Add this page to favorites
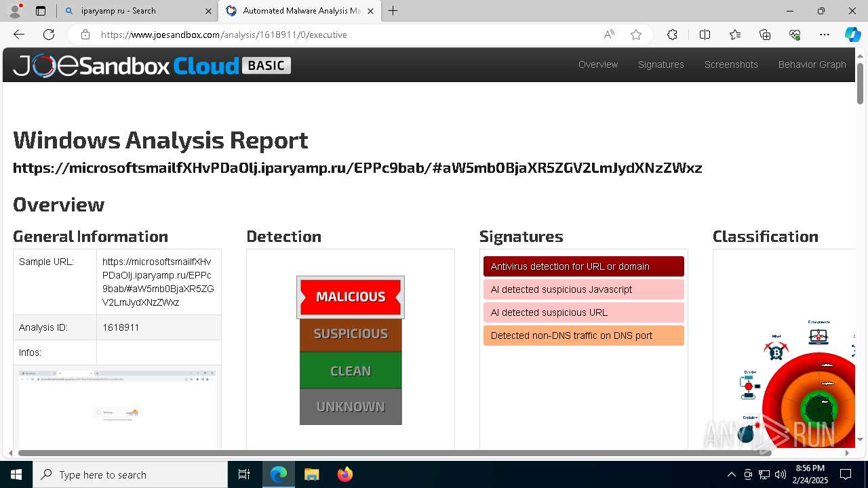868x488 pixels. click(x=636, y=35)
